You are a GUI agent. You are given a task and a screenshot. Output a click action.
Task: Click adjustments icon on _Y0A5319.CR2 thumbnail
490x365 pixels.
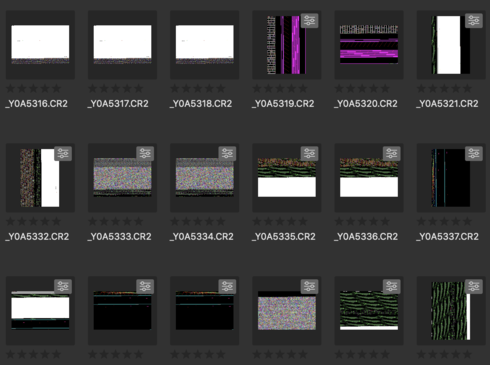[309, 21]
